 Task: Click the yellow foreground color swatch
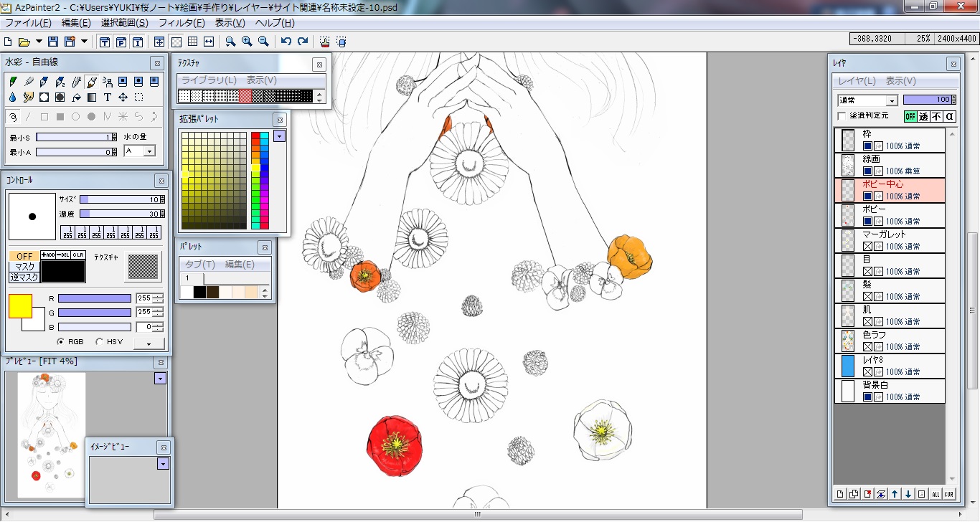[20, 305]
